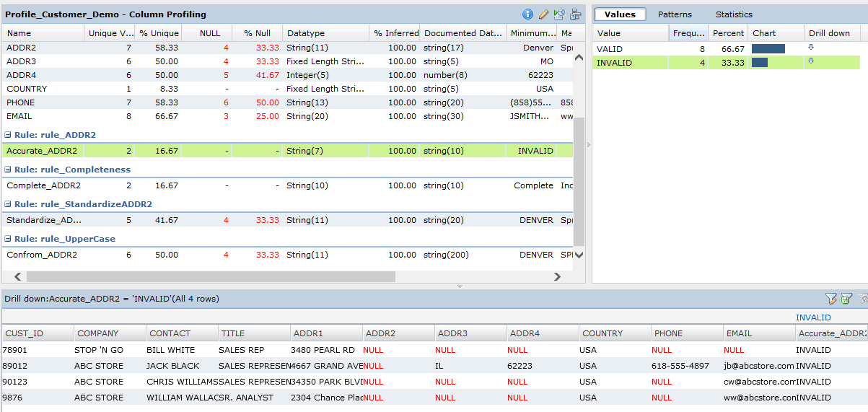Select the PHONE column row
The height and width of the screenshot is (412, 868).
pyautogui.click(x=288, y=102)
